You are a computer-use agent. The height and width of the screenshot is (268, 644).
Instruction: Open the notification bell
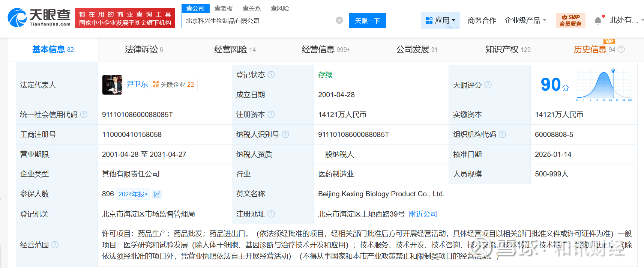pos(598,20)
